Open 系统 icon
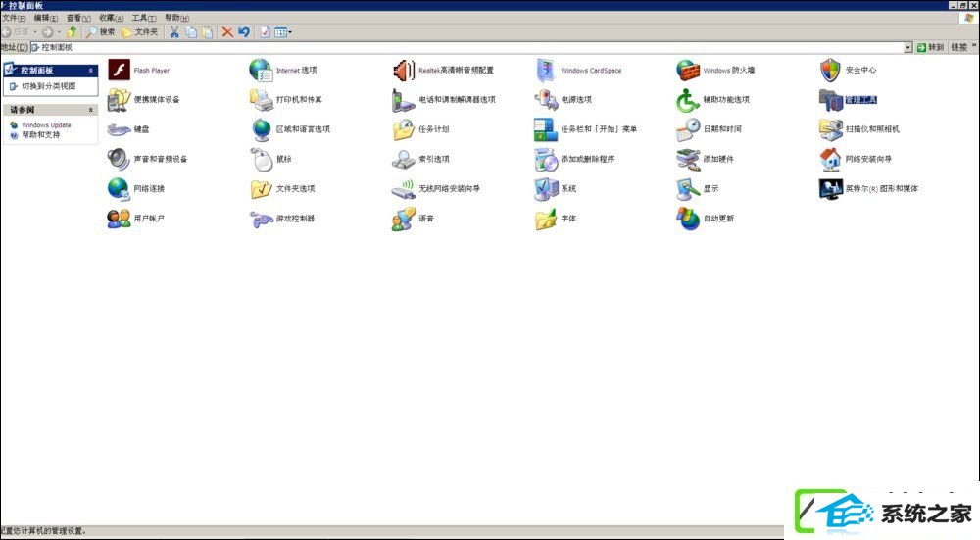 coord(546,188)
